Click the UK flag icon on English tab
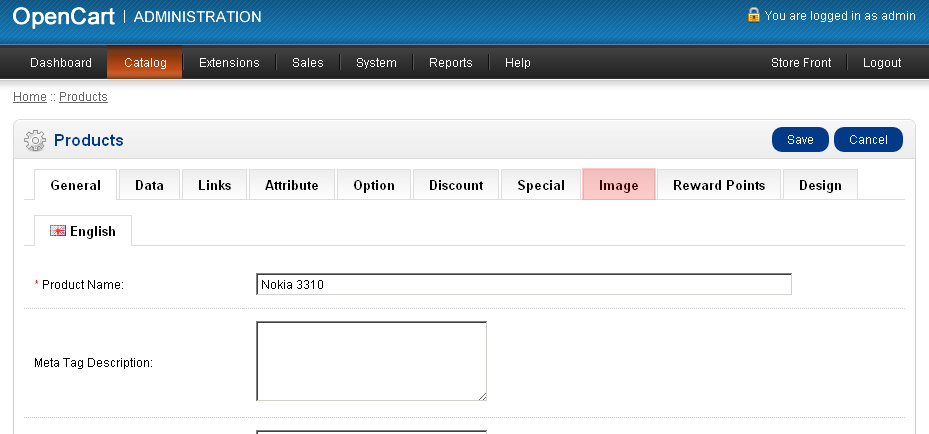 (x=58, y=231)
